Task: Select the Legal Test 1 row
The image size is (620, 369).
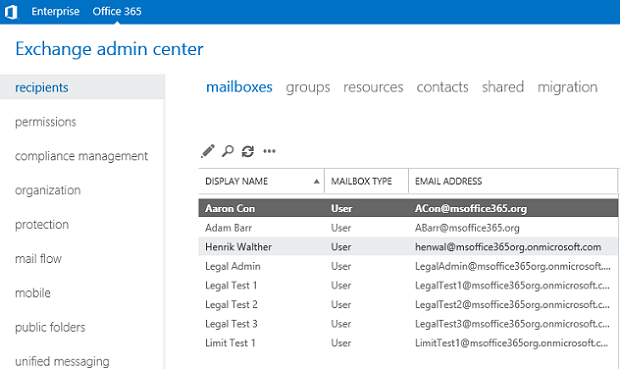Action: tap(408, 285)
